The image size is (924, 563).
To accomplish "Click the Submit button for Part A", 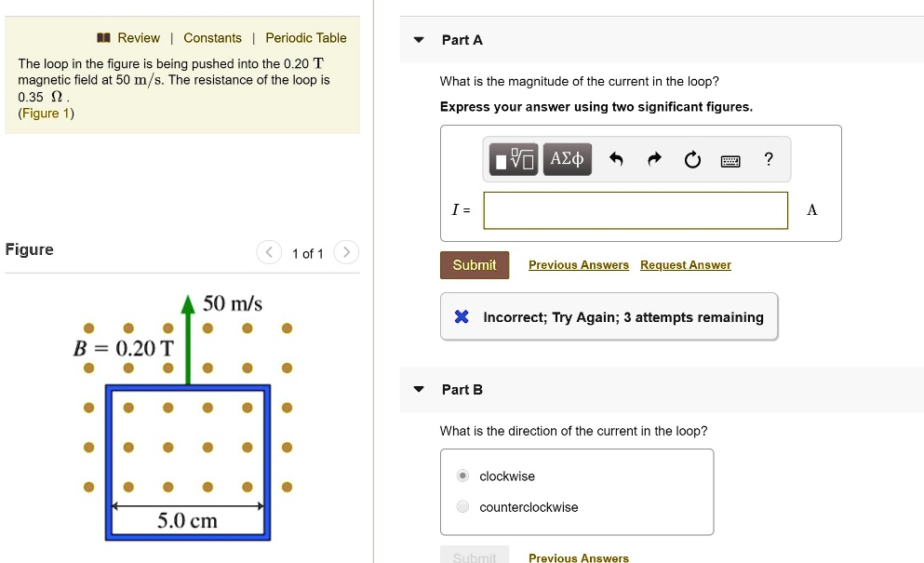I will [474, 264].
